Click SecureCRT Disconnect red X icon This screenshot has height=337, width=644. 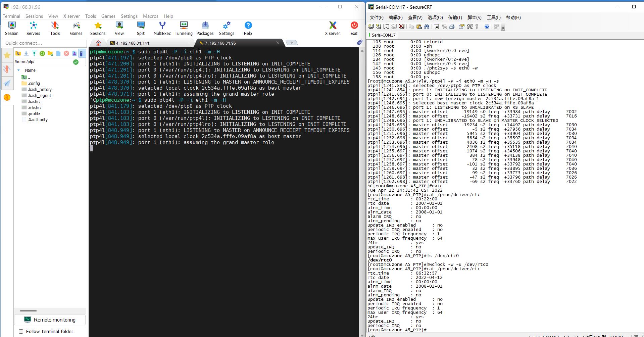click(x=401, y=27)
